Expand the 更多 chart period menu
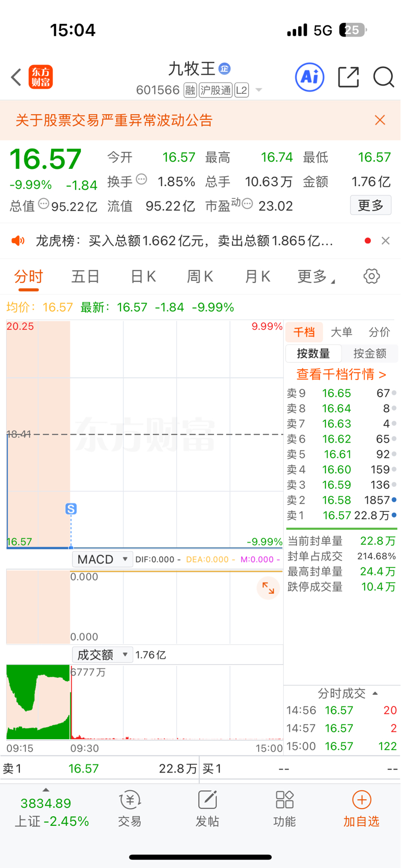Viewport: 401px width, 868px height. point(316,276)
